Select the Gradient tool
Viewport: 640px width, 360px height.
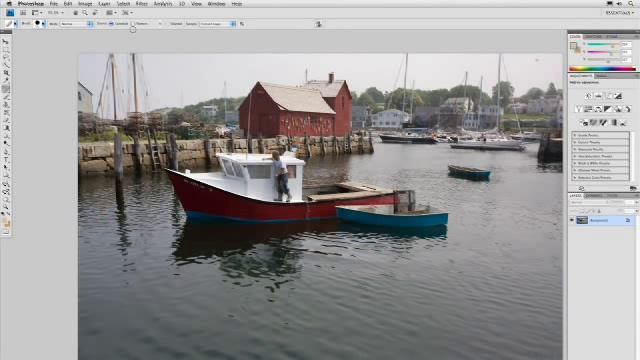6,127
